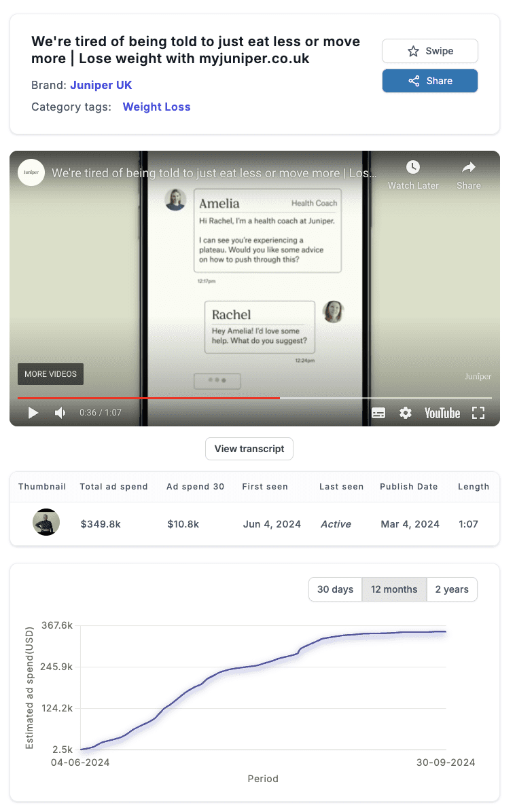Switch chart to 2 years
Viewport: 515px width, 812px height.
[x=452, y=589]
